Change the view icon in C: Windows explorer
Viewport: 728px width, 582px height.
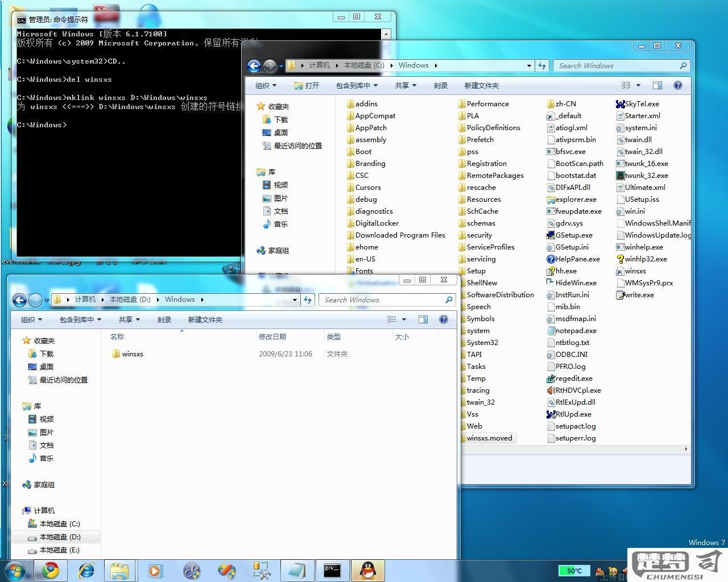pos(626,85)
